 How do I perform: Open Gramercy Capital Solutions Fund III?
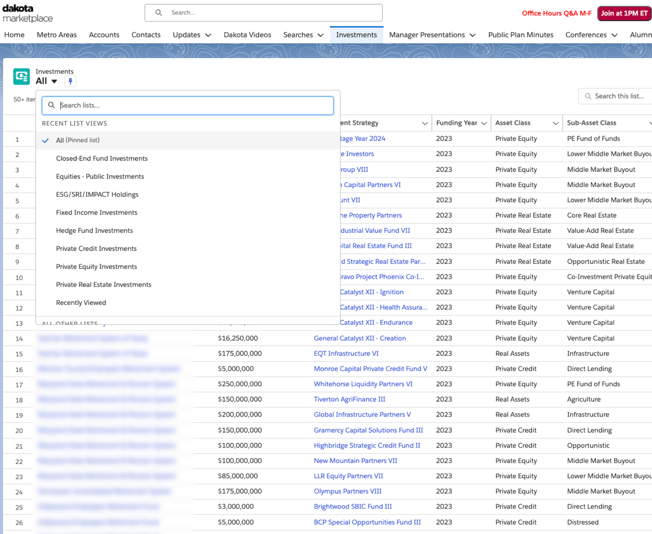[368, 430]
